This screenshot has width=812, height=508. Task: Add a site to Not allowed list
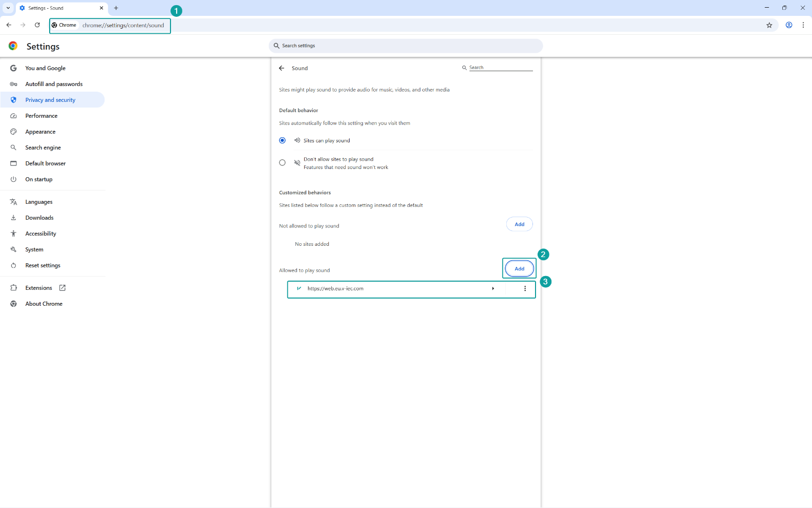(x=519, y=224)
